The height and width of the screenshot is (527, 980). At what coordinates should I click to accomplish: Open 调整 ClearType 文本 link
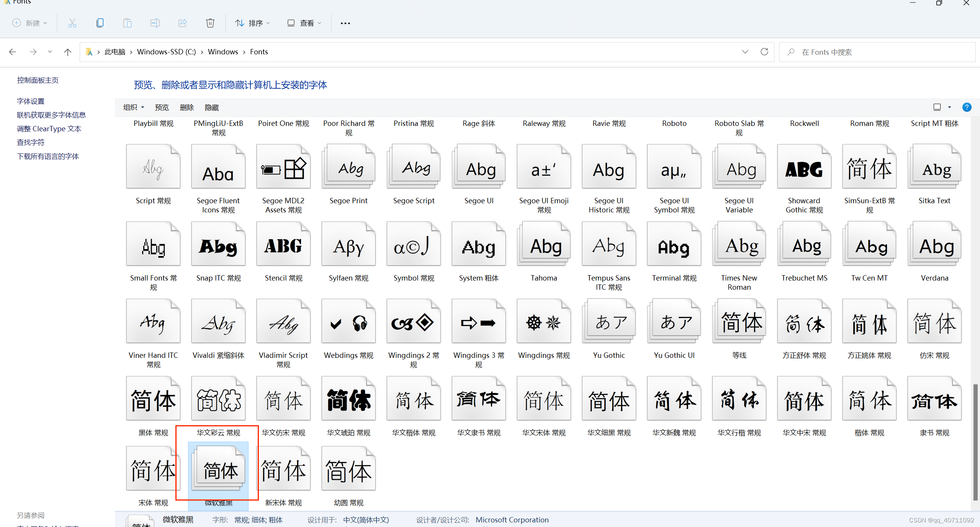coord(49,129)
